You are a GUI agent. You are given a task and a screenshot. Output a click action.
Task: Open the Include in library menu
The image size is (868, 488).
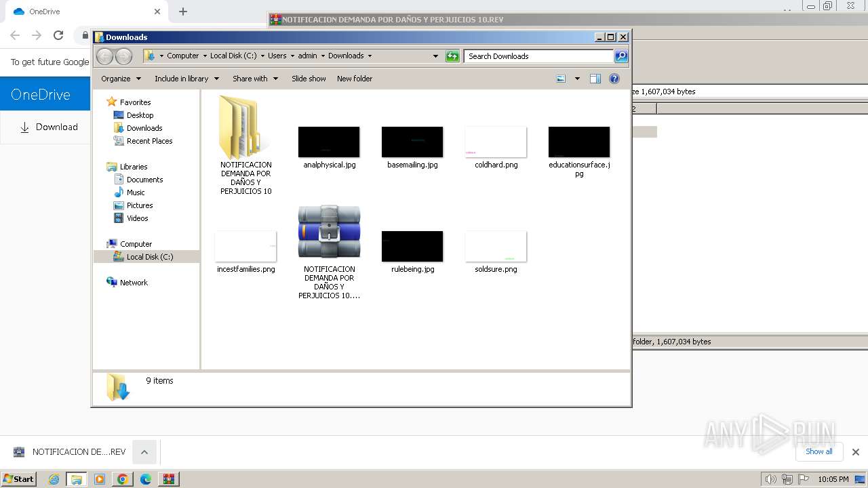(186, 79)
